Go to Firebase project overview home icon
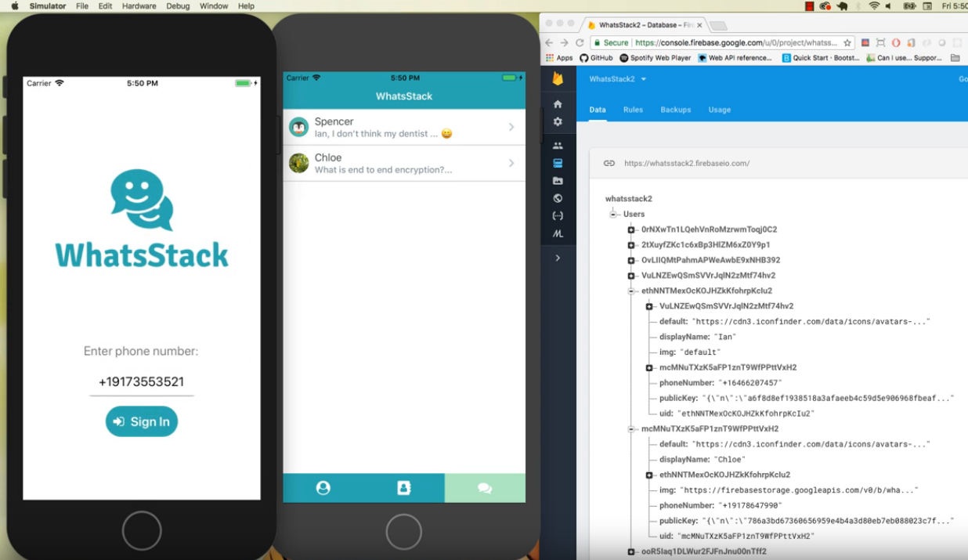This screenshot has width=968, height=560. [558, 104]
